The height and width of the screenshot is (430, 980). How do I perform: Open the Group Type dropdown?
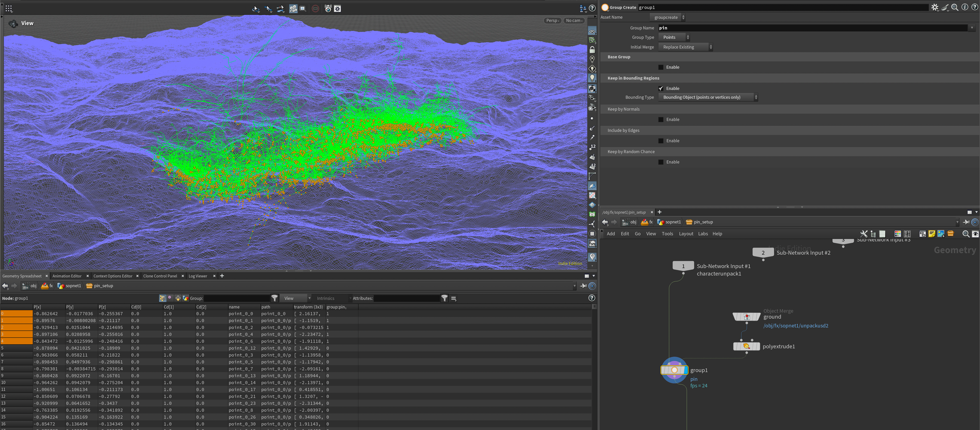(674, 37)
